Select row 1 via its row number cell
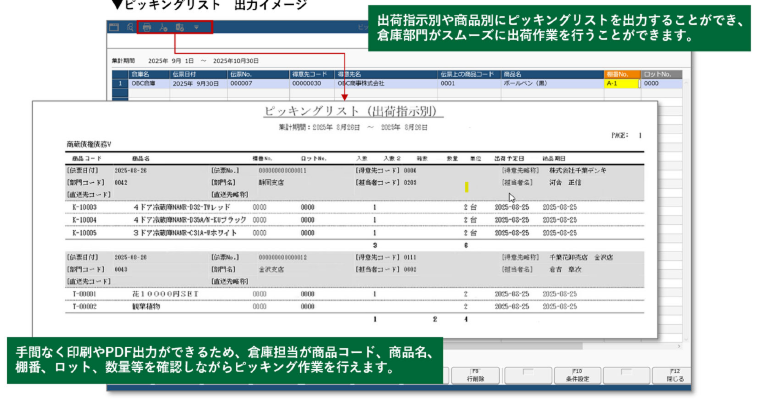Screen dimensions: 763x408 tap(119, 85)
